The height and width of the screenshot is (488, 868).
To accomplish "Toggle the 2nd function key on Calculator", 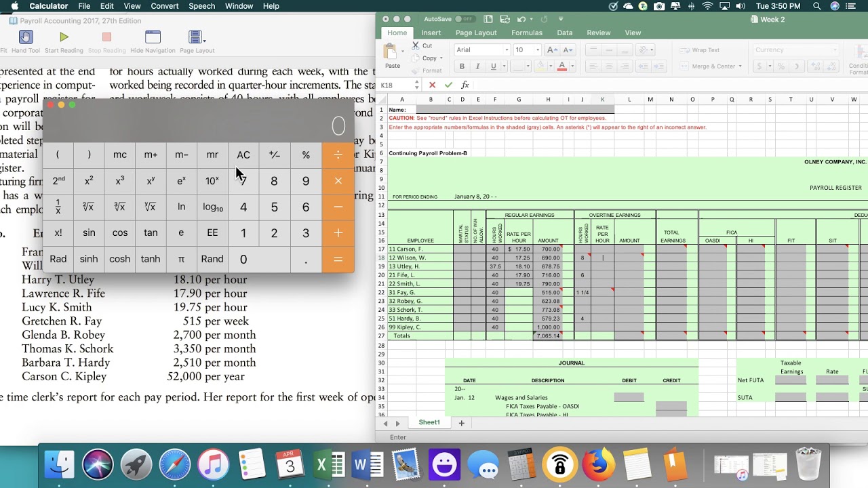I will click(x=59, y=181).
